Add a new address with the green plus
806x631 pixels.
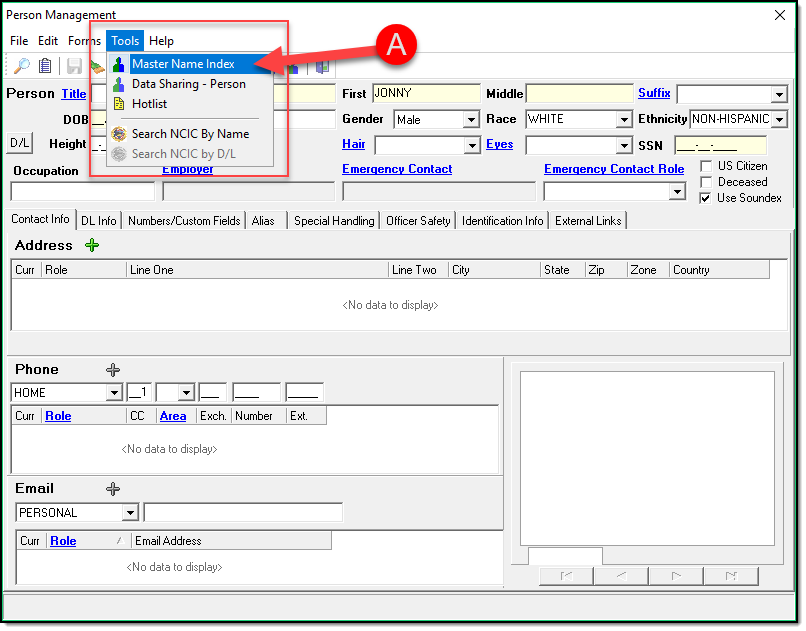pos(92,245)
